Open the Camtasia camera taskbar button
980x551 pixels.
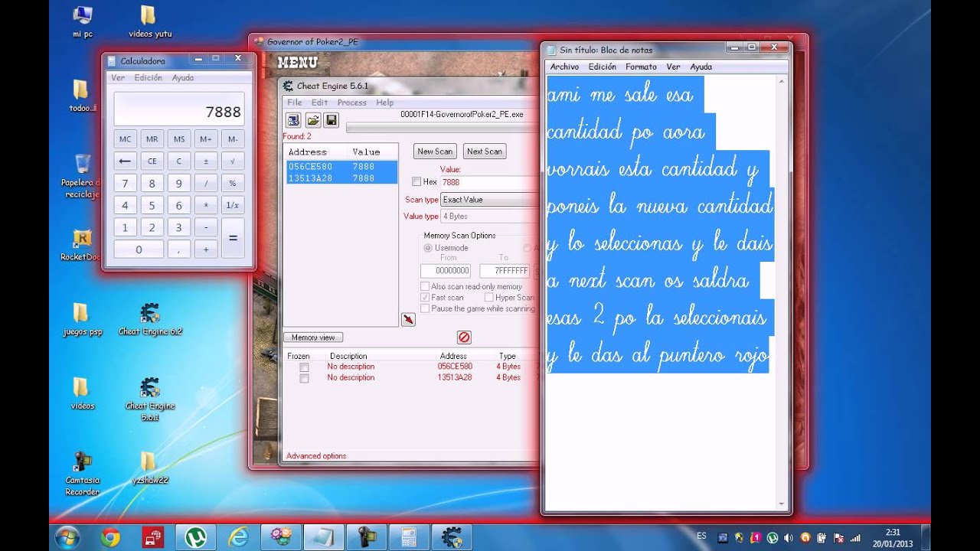pyautogui.click(x=367, y=537)
